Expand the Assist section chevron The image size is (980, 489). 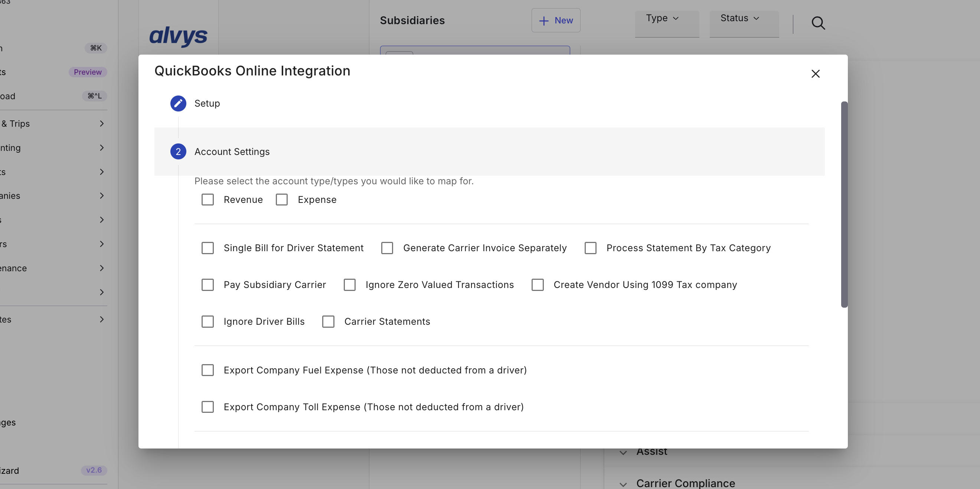623,453
